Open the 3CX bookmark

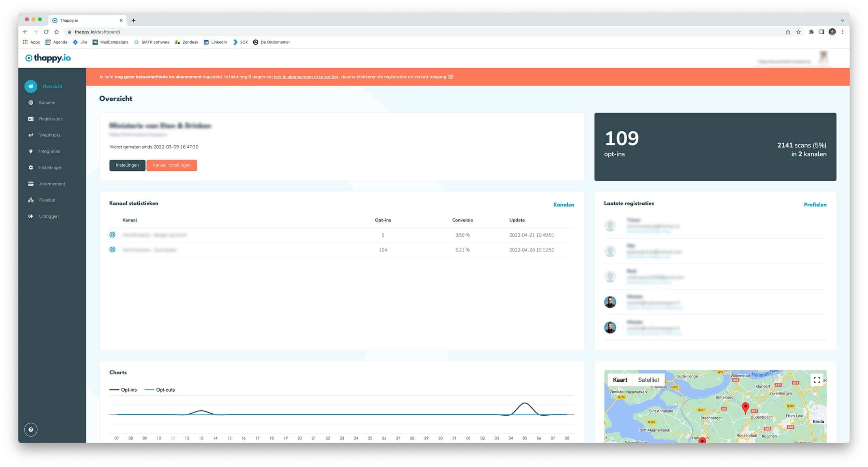[x=240, y=42]
